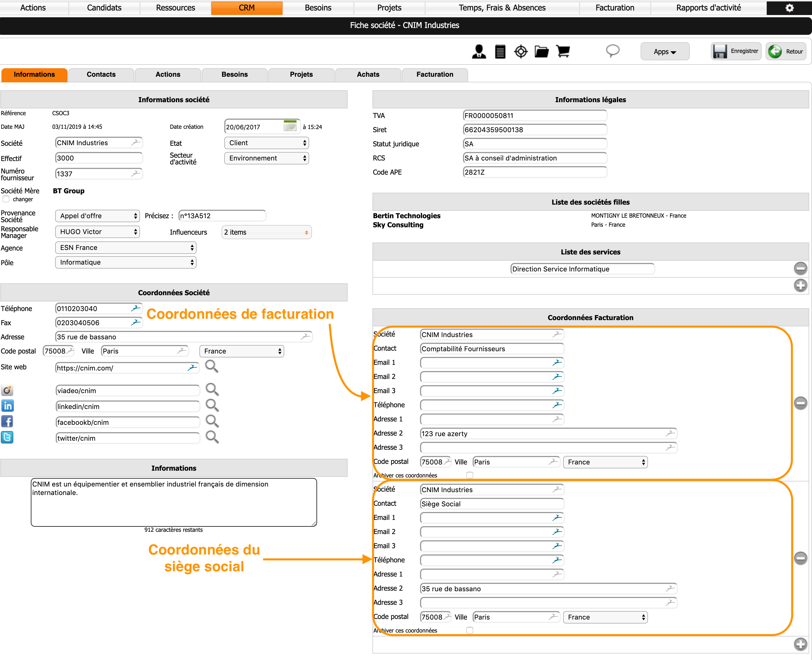Open the Rapports d'activité menu

click(709, 8)
